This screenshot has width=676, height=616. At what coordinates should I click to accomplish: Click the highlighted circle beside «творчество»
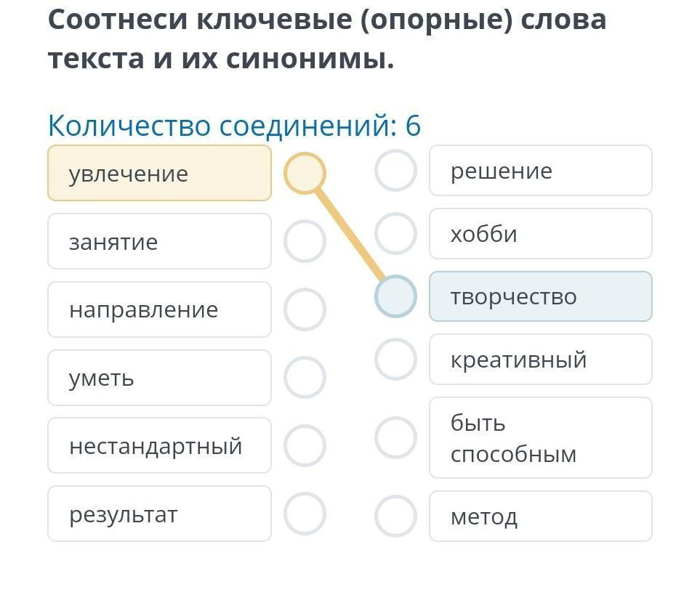pos(395,296)
